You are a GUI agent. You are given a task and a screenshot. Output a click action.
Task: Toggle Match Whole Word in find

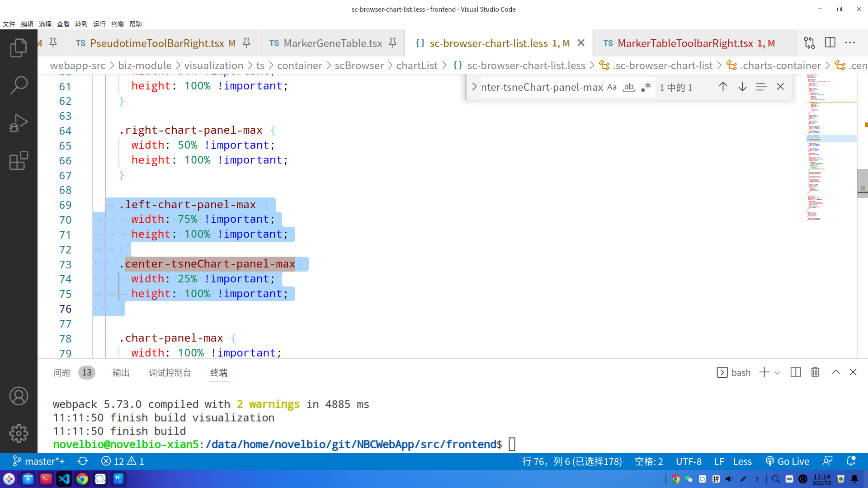tap(629, 87)
